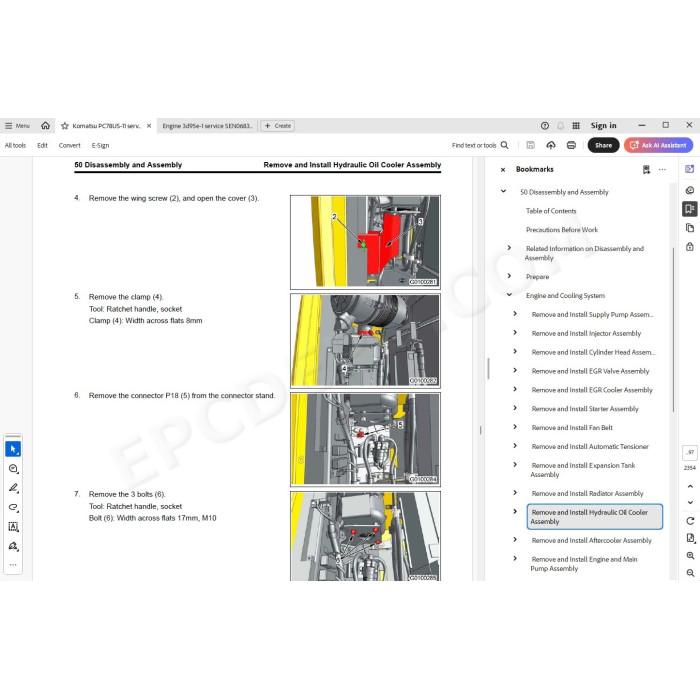Click the upload to cloud icon
The height and width of the screenshot is (700, 700).
[551, 145]
